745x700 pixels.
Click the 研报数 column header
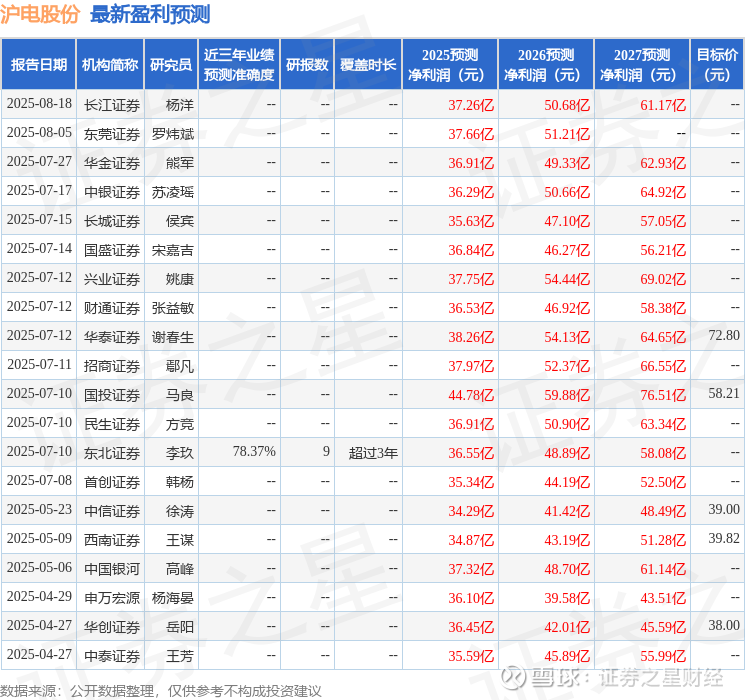pyautogui.click(x=307, y=64)
